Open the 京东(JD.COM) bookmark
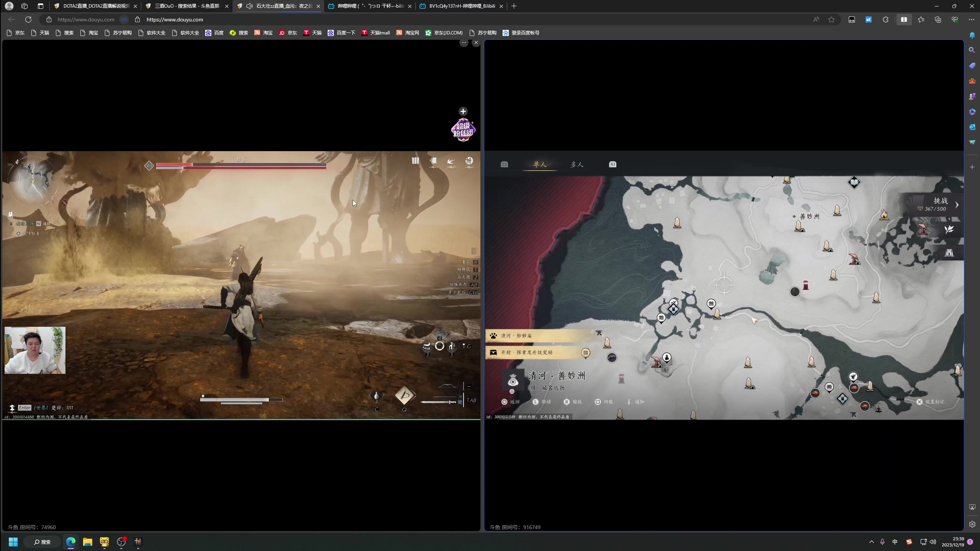Screen dimensions: 980x551 pos(444,33)
